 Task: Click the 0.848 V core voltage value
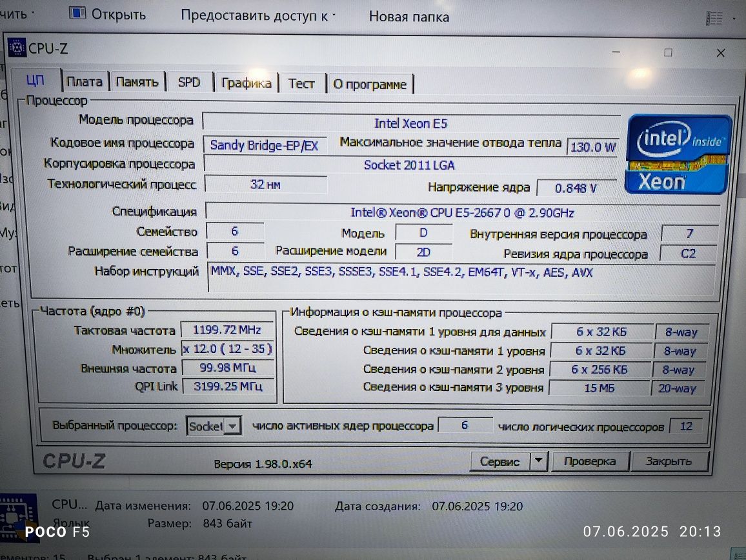pos(576,188)
